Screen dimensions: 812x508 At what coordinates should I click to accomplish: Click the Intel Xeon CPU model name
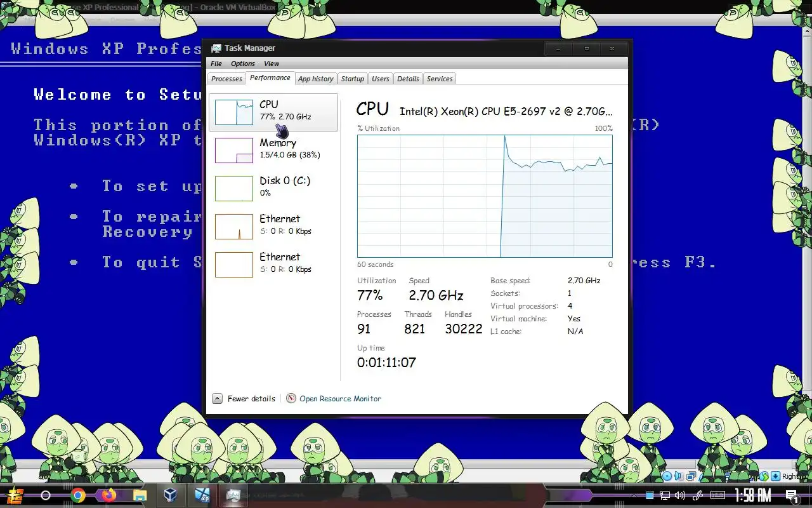[506, 112]
